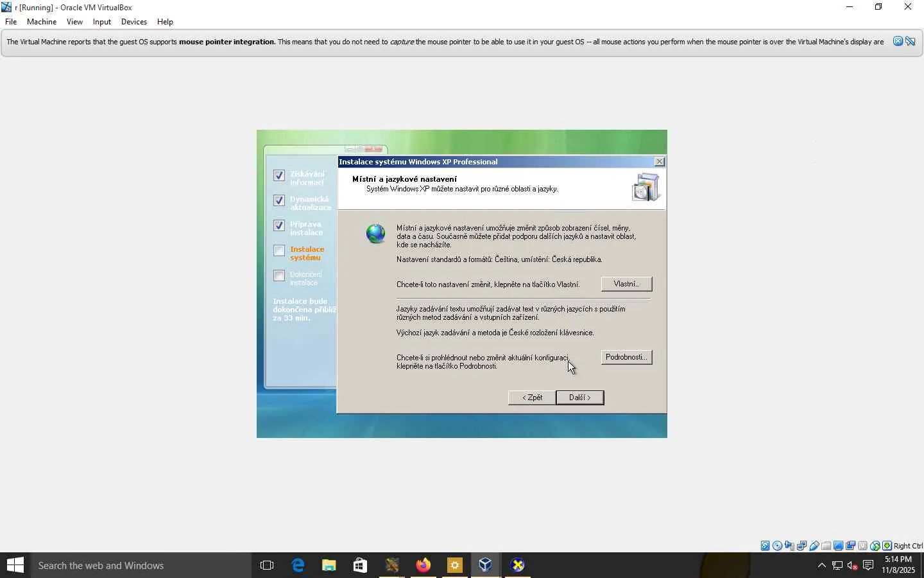The width and height of the screenshot is (924, 578).
Task: Open File Explorer from the taskbar
Action: (329, 565)
